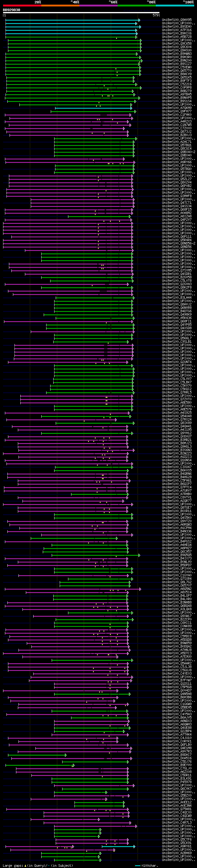Screen dimensions: 197x868
Task: Click the white query sequence bar
Action: pos(81,13)
